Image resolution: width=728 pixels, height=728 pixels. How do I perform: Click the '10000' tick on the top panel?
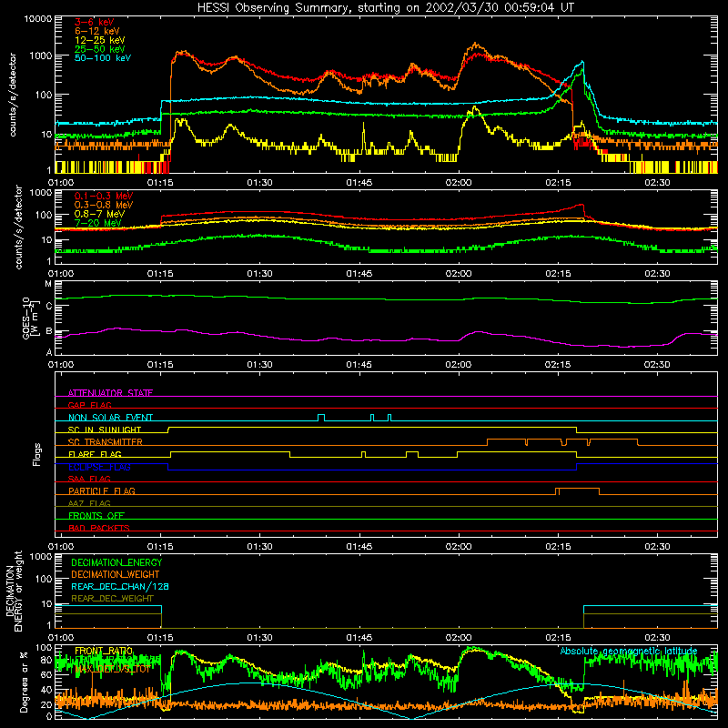click(38, 18)
